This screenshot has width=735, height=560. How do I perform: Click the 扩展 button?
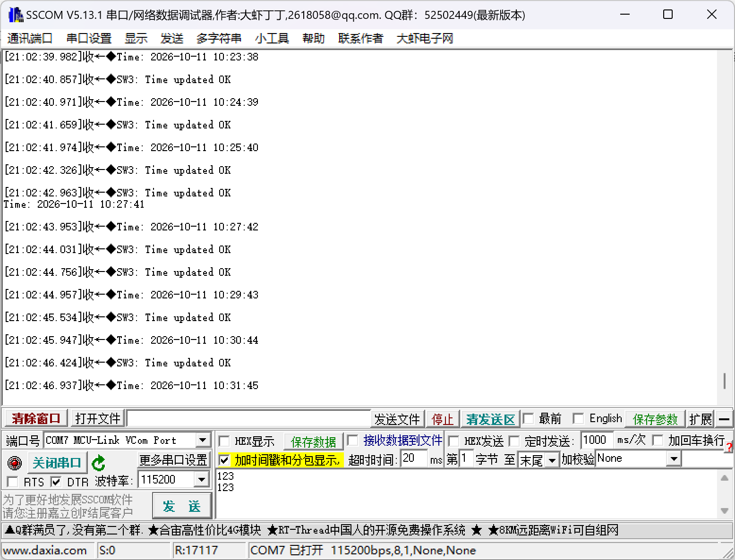701,419
